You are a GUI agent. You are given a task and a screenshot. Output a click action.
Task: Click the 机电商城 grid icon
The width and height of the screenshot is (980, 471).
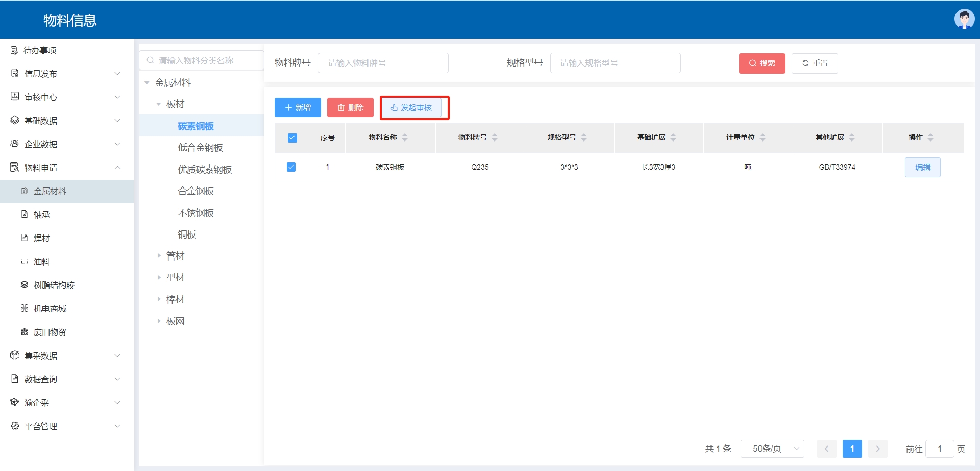pos(24,309)
